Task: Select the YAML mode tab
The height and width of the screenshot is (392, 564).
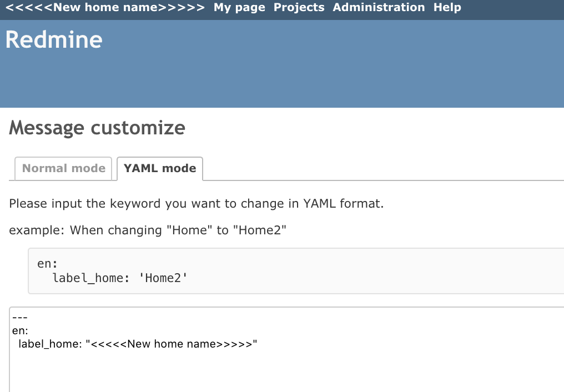Action: coord(160,168)
